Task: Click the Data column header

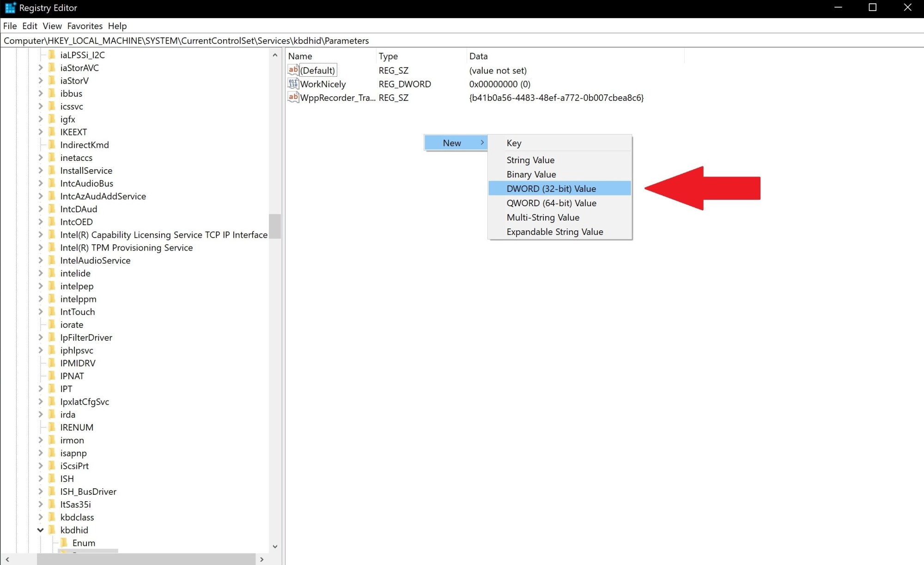Action: click(575, 56)
